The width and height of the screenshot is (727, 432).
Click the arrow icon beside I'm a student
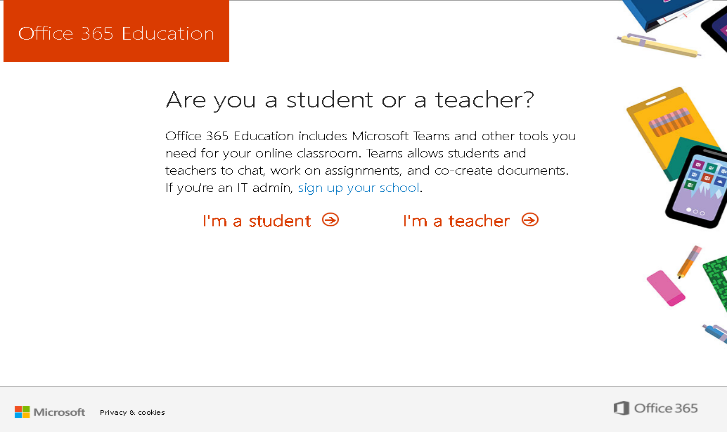click(x=331, y=220)
